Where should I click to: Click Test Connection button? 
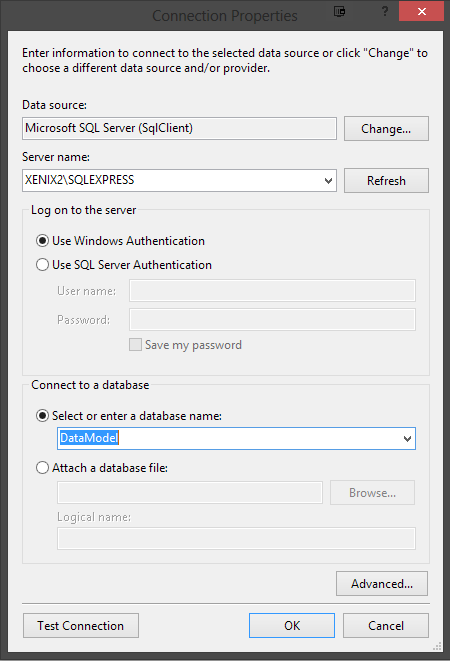pos(81,626)
